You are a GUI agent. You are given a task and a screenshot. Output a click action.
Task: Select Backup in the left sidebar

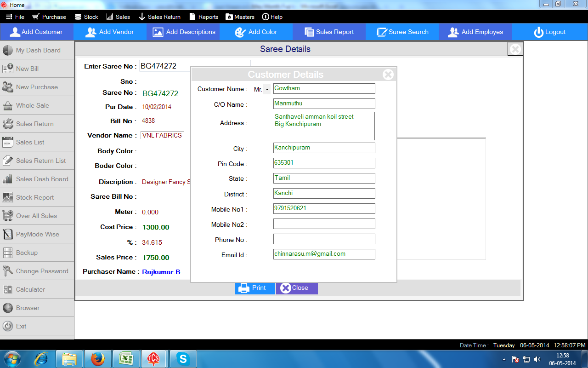(27, 253)
